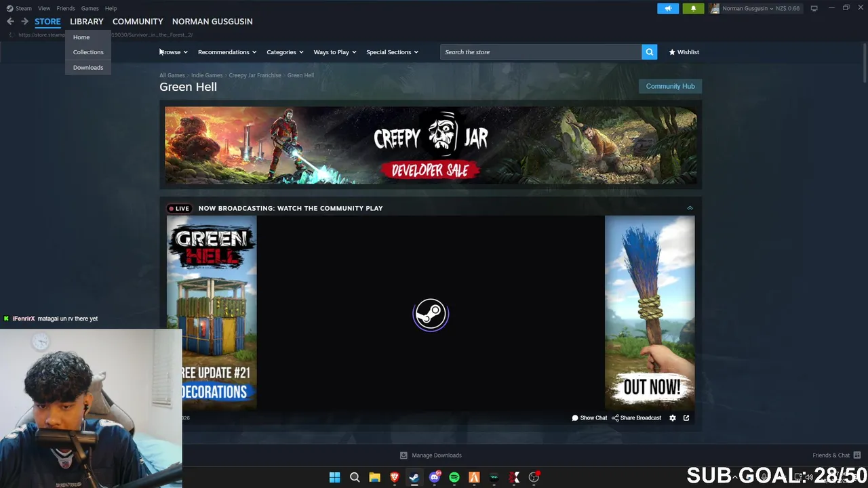Open the Ways to Play dropdown
The image size is (868, 488).
[335, 52]
